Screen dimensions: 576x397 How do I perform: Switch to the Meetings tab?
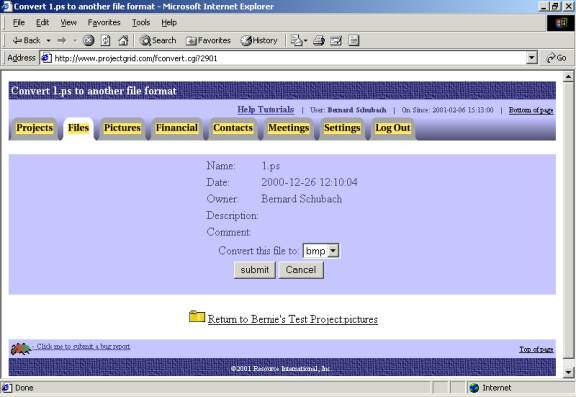click(x=289, y=128)
